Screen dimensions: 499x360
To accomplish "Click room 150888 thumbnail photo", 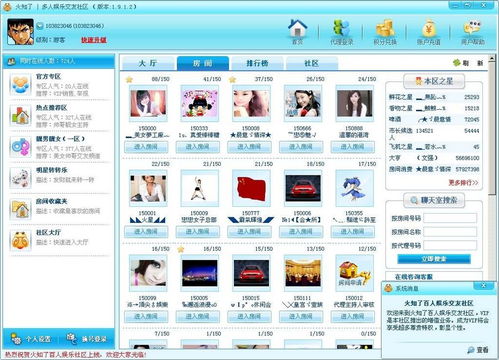I will (x=355, y=103).
